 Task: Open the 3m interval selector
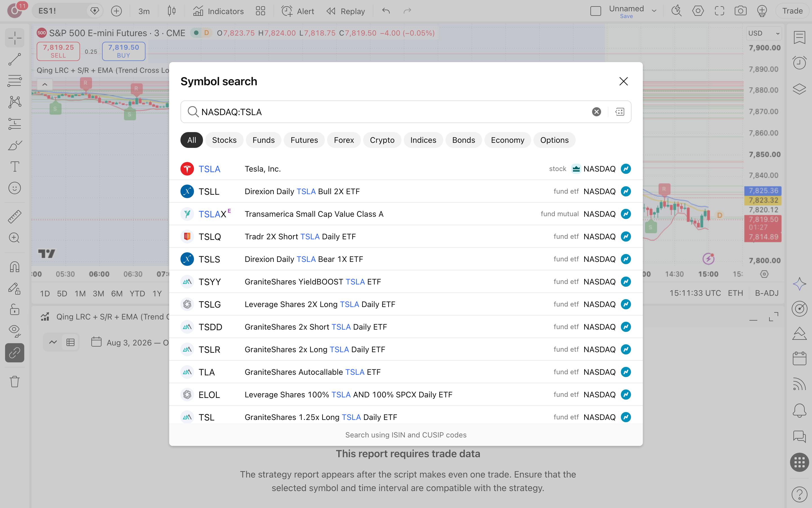click(144, 11)
